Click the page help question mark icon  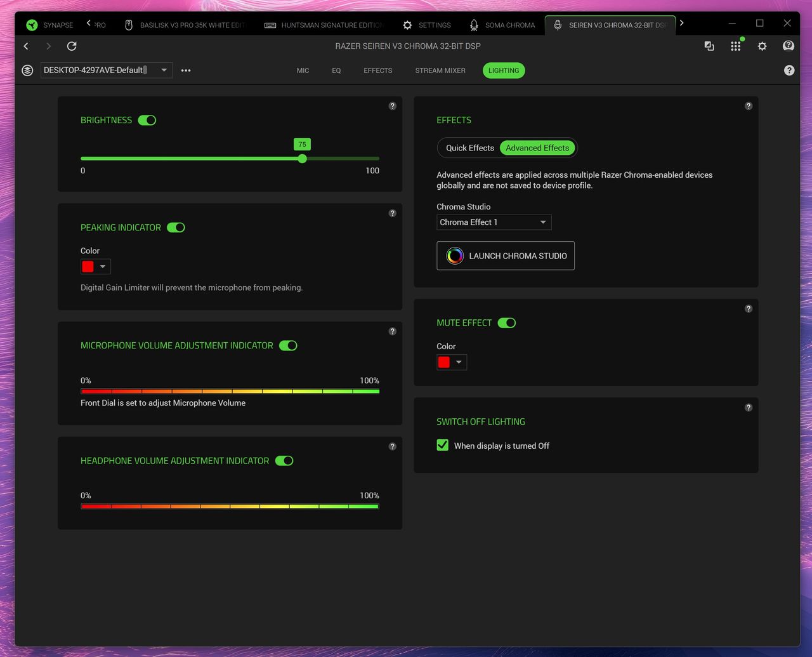(789, 70)
